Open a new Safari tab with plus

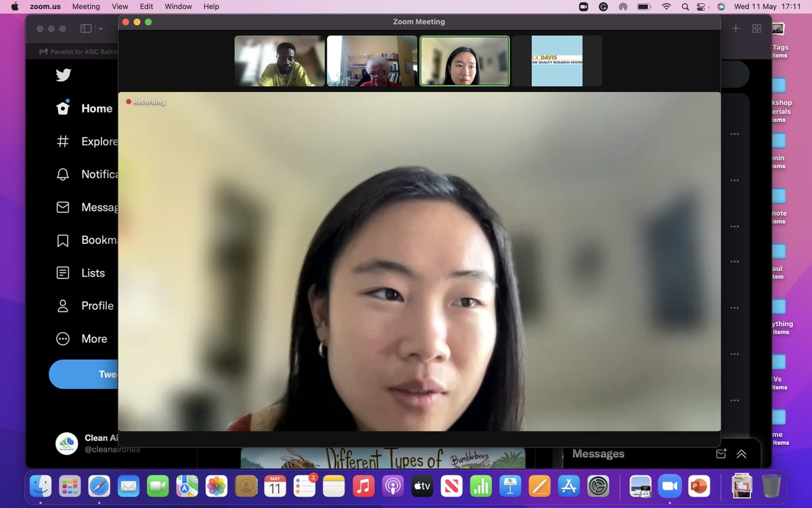(x=736, y=28)
